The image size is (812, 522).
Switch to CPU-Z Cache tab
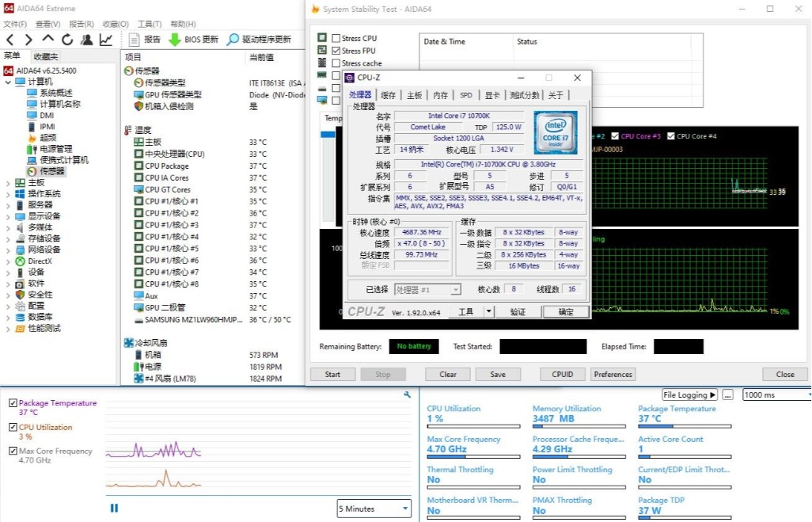pos(388,95)
